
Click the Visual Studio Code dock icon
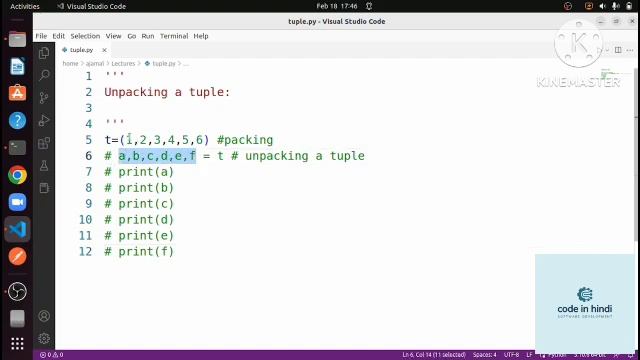(x=17, y=229)
